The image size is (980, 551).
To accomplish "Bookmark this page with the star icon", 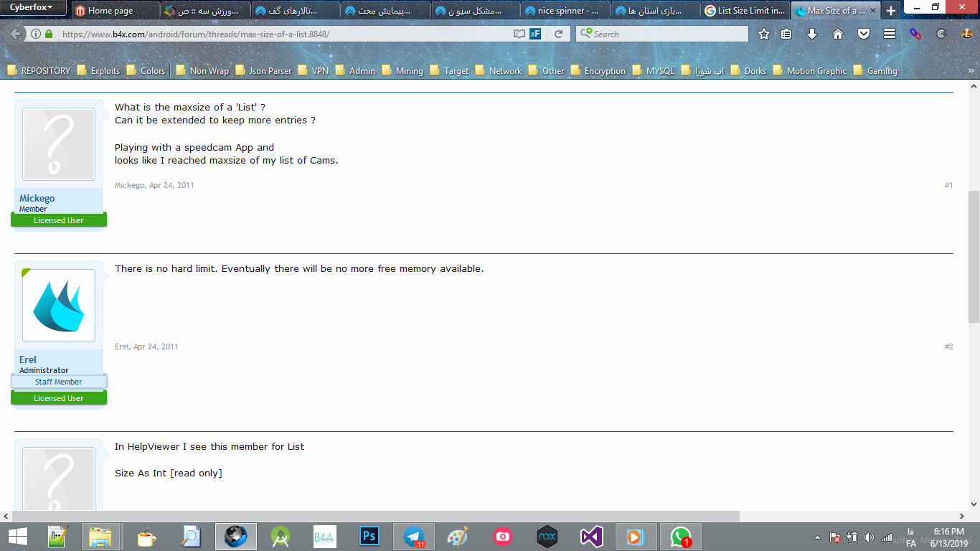I will point(764,34).
